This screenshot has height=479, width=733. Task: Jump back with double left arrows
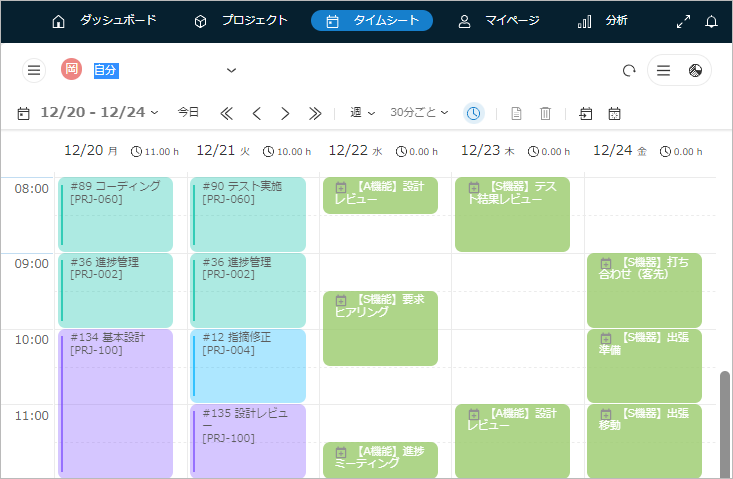[226, 113]
